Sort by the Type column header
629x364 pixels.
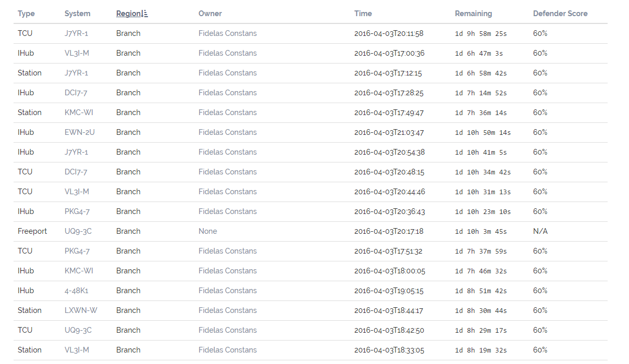[26, 14]
